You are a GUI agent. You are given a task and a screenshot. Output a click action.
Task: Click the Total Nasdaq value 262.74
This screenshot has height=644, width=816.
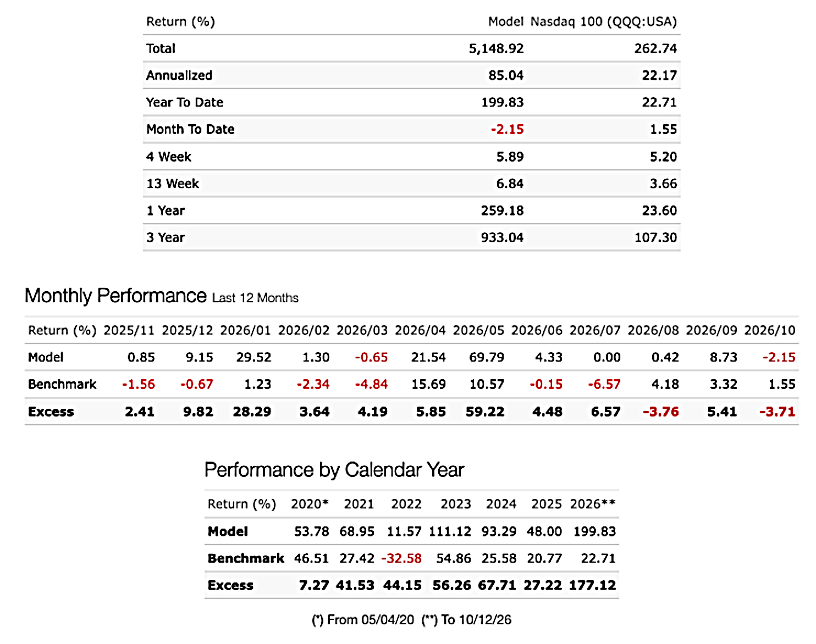tap(655, 48)
